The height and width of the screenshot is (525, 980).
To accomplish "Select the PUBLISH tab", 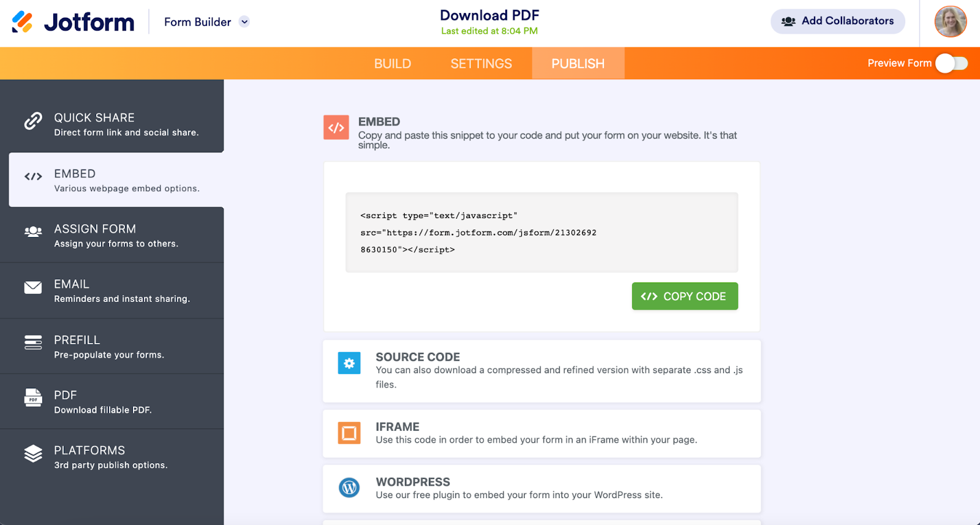I will (578, 64).
